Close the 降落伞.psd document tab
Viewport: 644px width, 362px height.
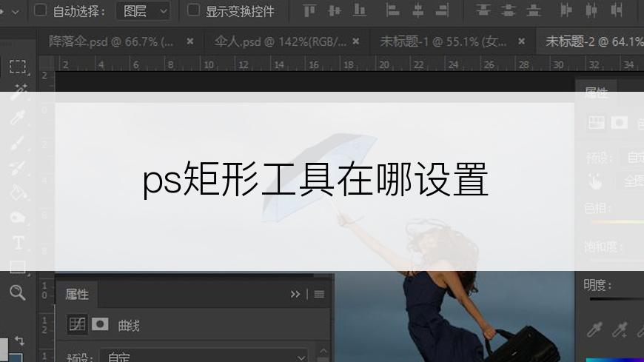coord(190,41)
